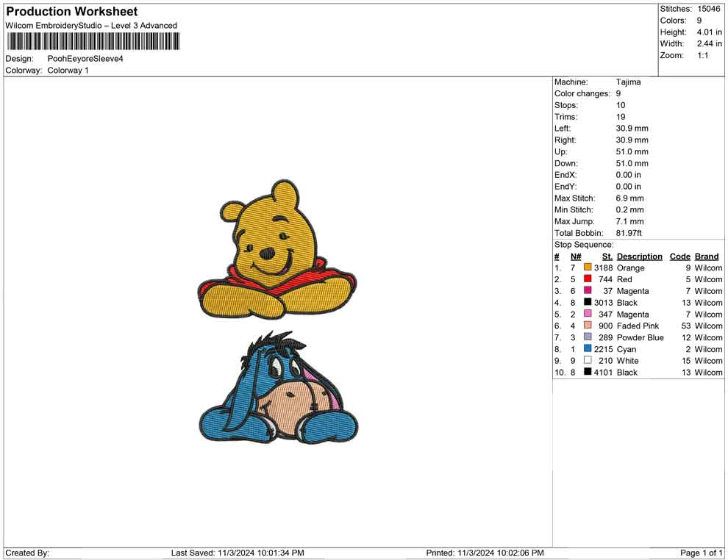Viewport: 728px width, 560px height.
Task: Click the Height value 4.01 in
Action: (x=709, y=32)
